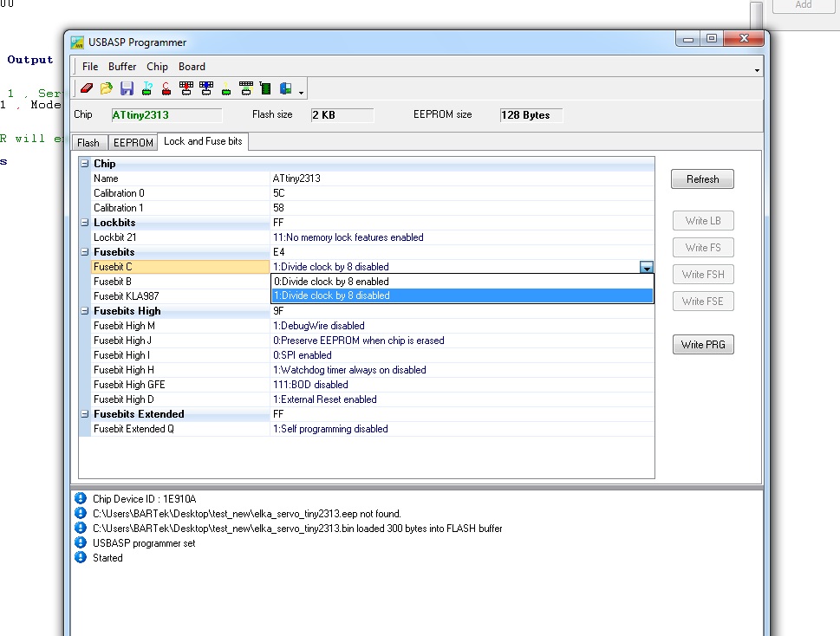Switch to the Flash tab

point(88,142)
